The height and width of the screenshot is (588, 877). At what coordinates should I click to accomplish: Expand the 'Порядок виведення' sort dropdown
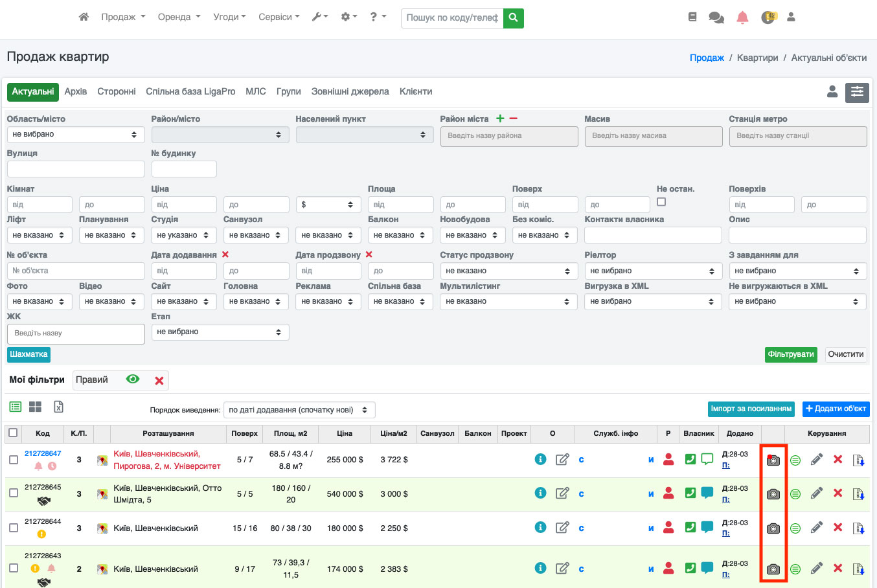(299, 410)
